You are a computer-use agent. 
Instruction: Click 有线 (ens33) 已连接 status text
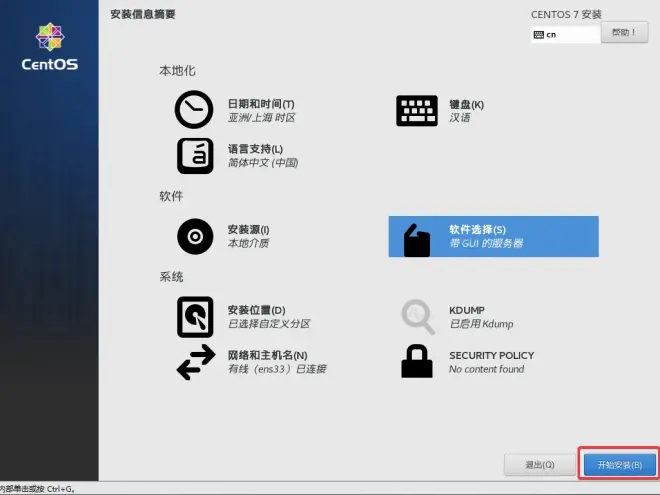pyautogui.click(x=277, y=369)
